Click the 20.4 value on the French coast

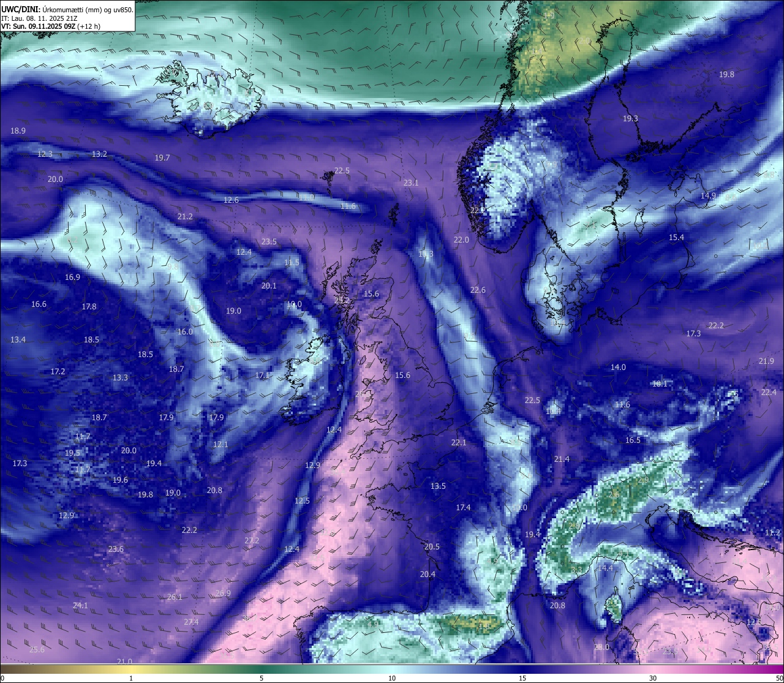tap(428, 574)
